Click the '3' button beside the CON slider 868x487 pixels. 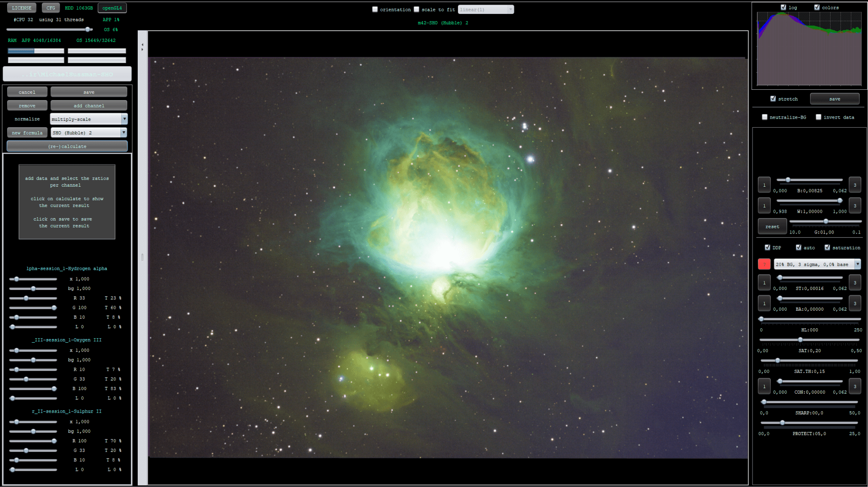point(854,386)
